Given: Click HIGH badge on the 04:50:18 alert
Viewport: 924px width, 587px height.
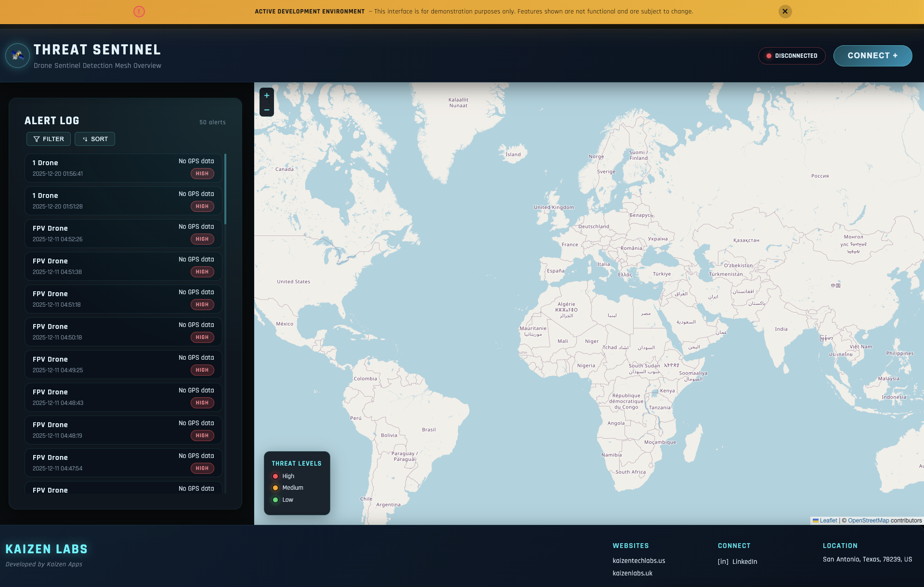Looking at the screenshot, I should point(202,338).
